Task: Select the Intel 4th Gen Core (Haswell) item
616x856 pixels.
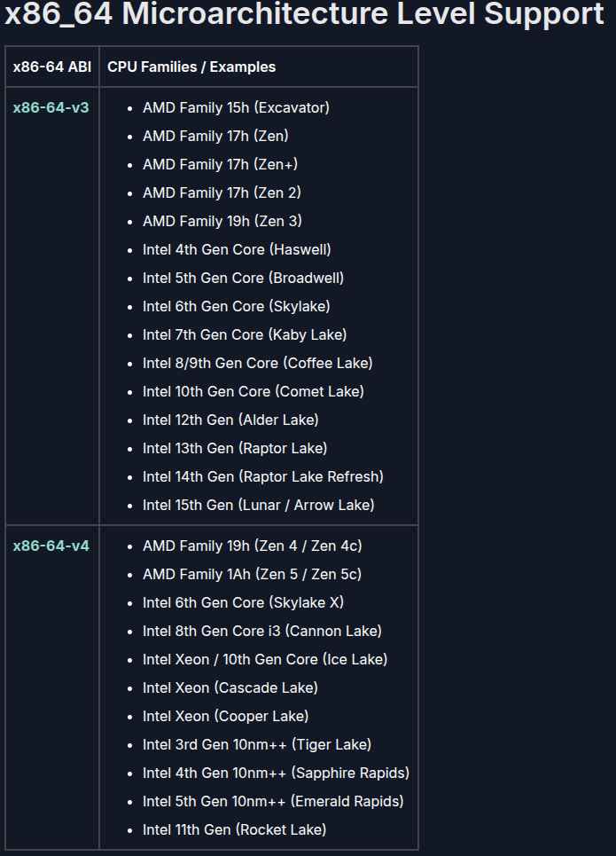Action: click(237, 250)
